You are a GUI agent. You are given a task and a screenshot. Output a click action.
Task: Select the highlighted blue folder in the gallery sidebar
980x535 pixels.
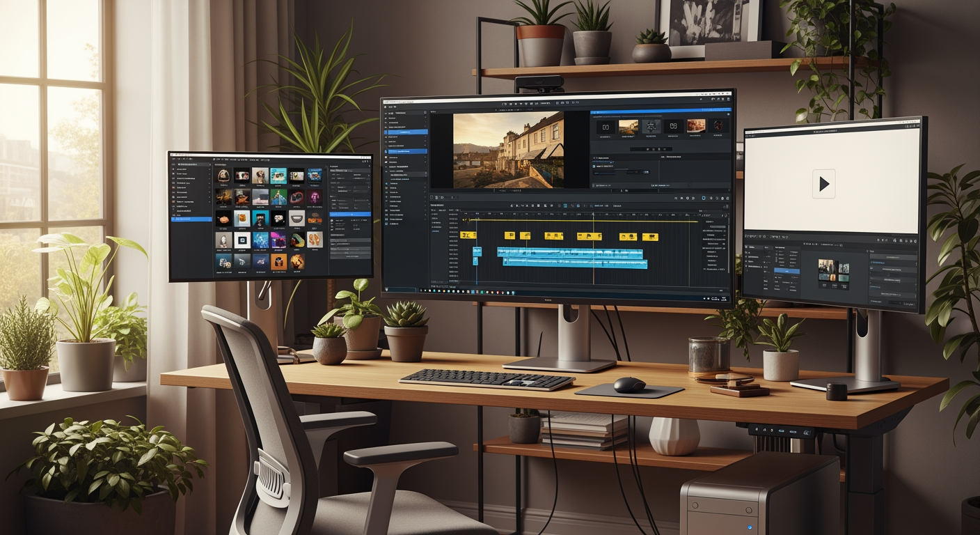pos(191,219)
